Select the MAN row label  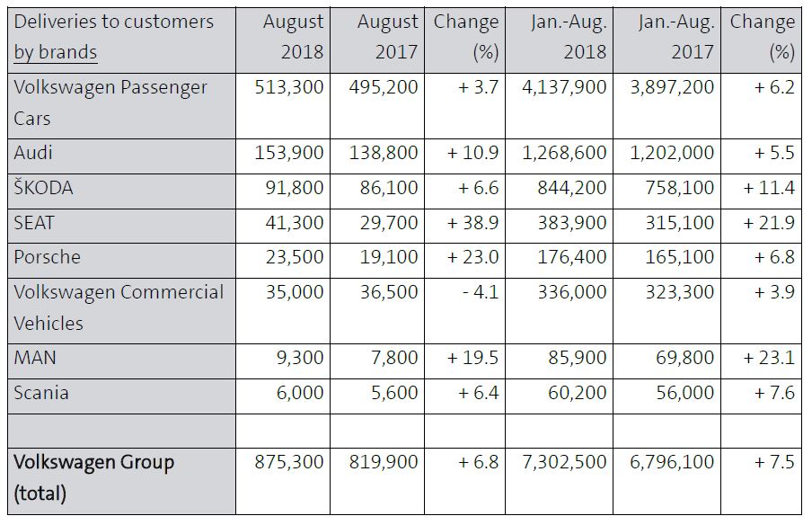35,358
